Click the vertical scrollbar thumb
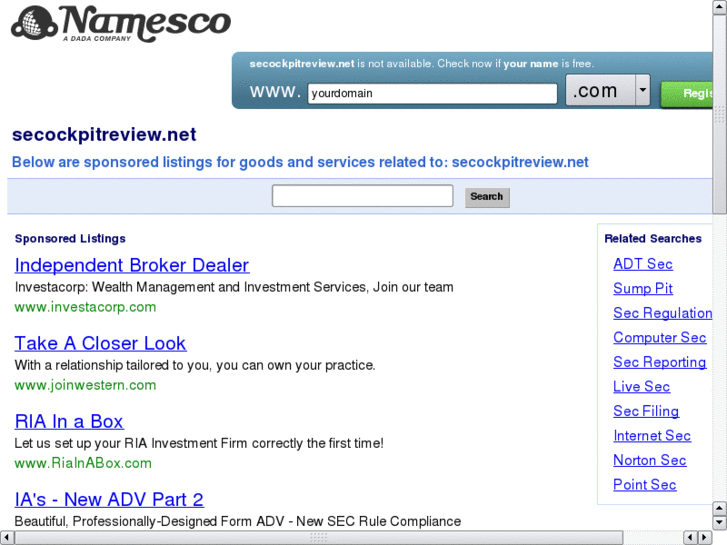The height and width of the screenshot is (545, 727). click(x=720, y=114)
